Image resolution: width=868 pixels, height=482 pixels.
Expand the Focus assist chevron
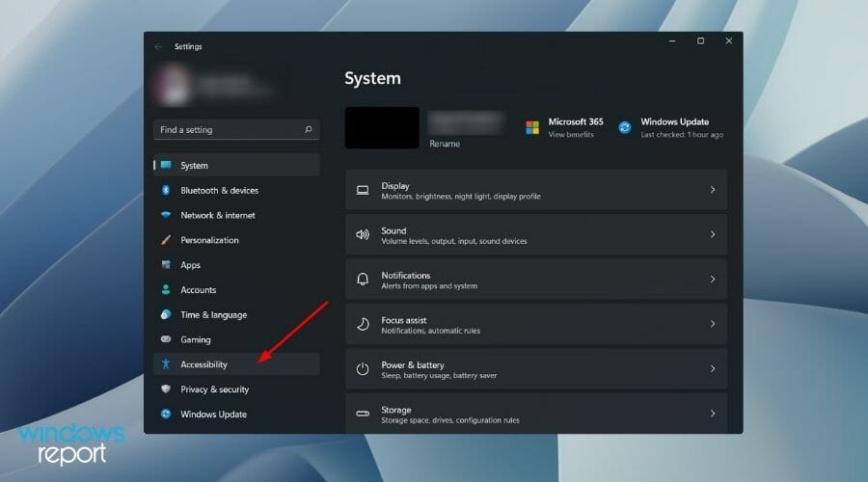[x=713, y=324]
